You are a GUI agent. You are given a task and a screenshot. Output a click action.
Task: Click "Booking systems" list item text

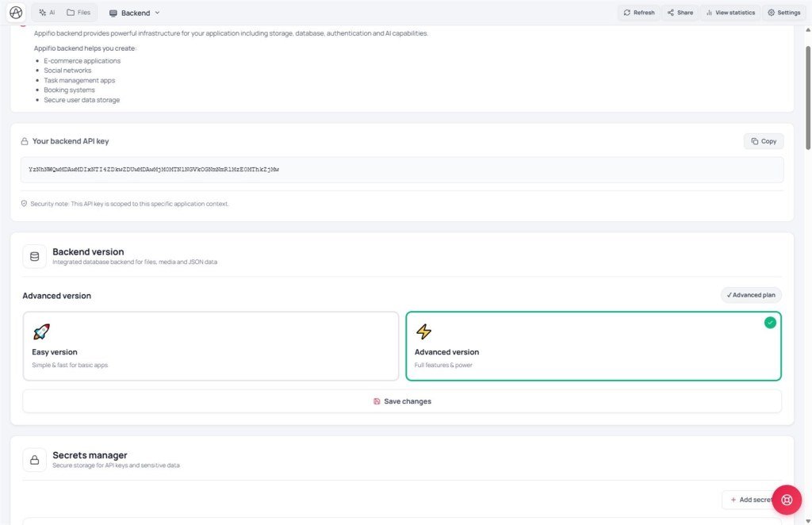(70, 90)
